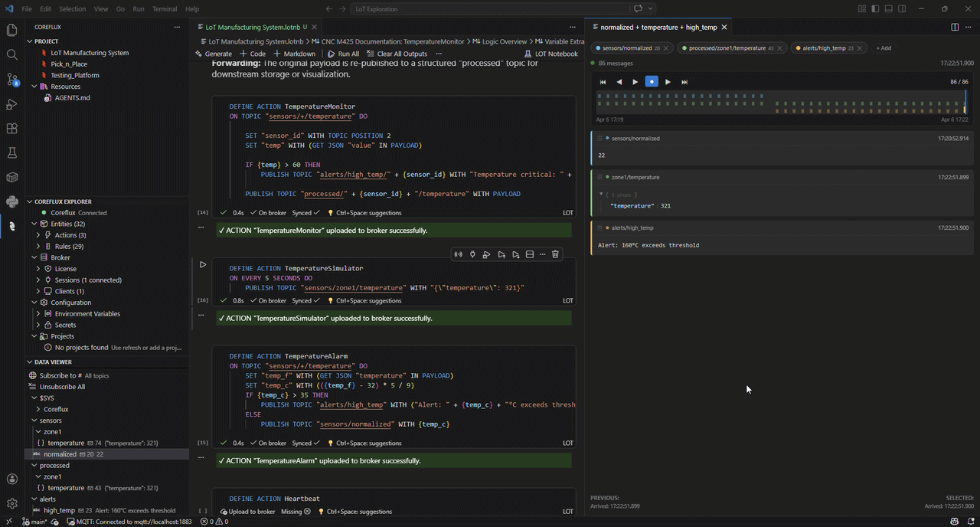Split the TemperatureSimulator cell using split icon
Viewport: 980px width, 527px height.
tap(529, 254)
